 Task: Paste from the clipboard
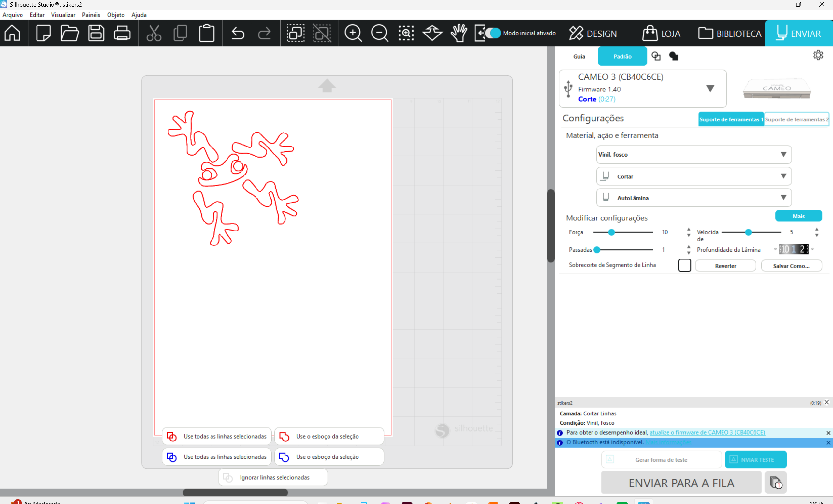(x=207, y=33)
